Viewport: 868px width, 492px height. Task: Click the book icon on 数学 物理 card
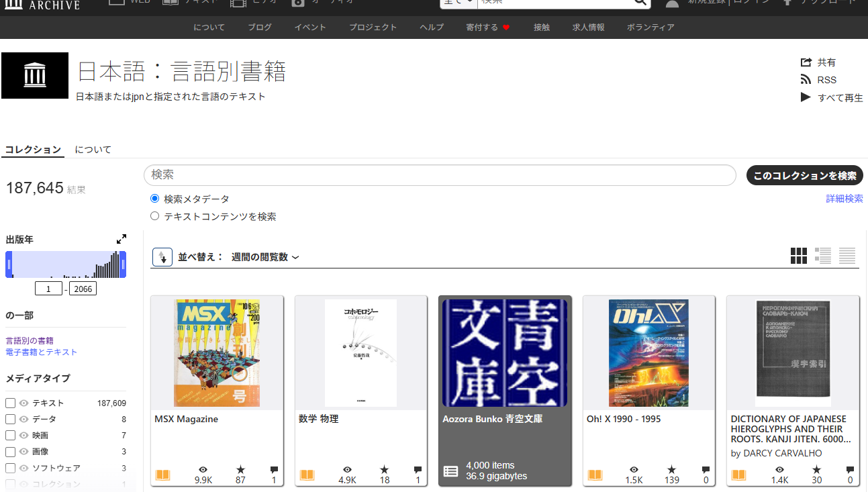click(307, 475)
